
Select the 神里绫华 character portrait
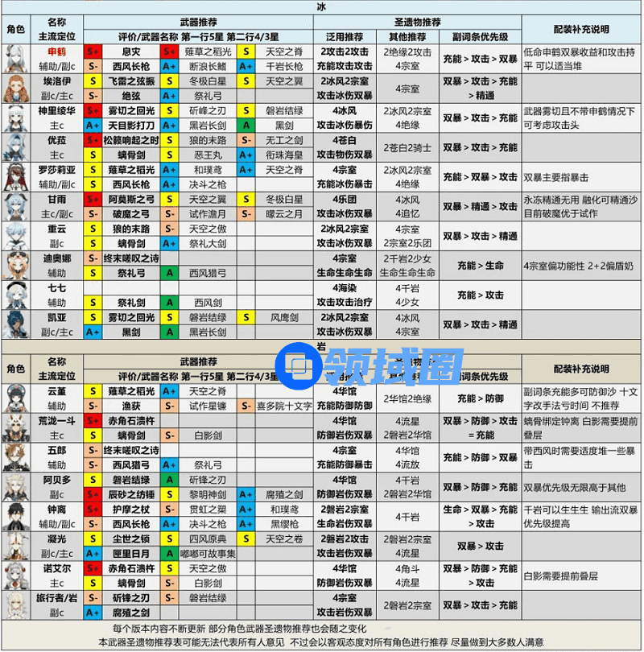coord(17,118)
